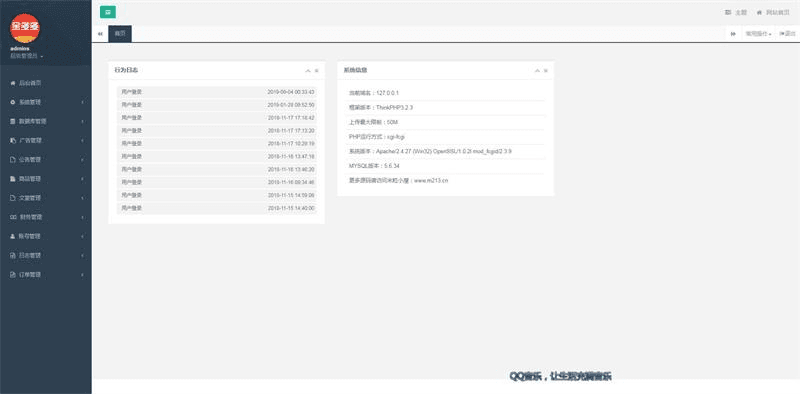Click the 退出 logout link
The height and width of the screenshot is (394, 800).
point(787,34)
